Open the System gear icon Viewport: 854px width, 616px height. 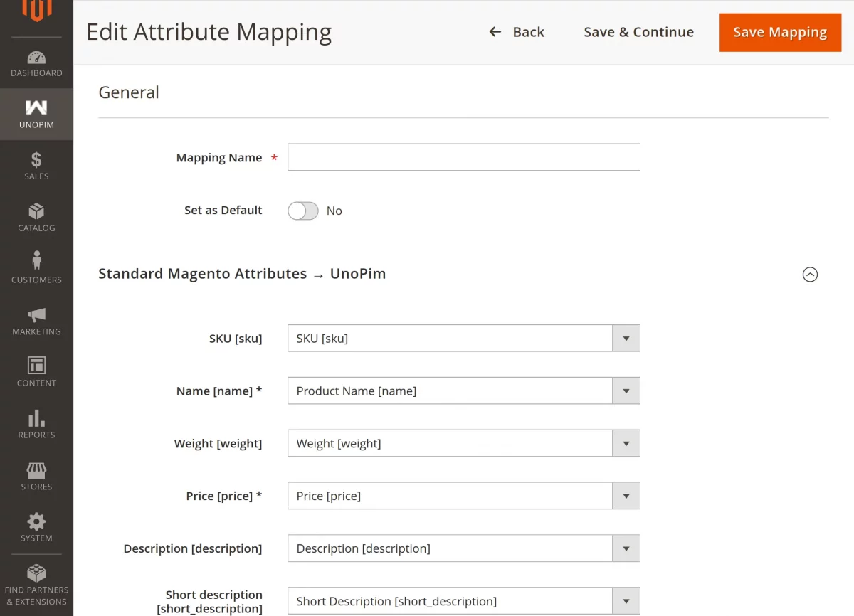click(36, 521)
